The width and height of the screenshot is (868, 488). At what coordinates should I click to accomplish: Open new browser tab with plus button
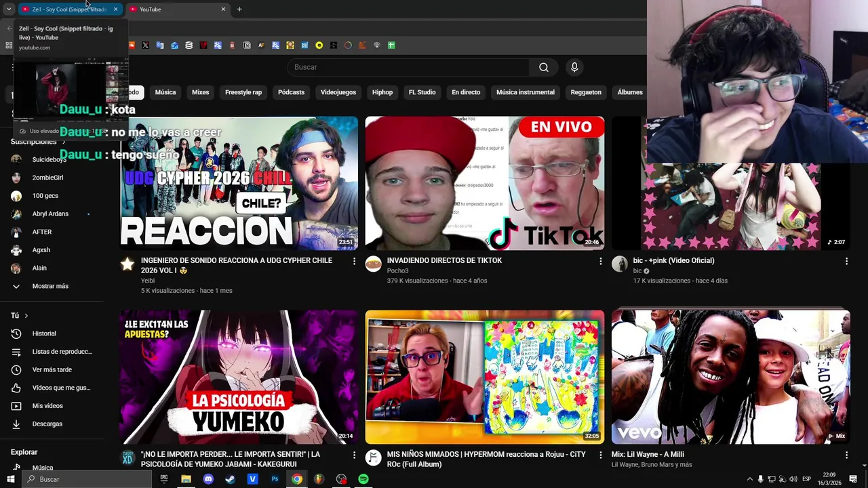point(239,9)
